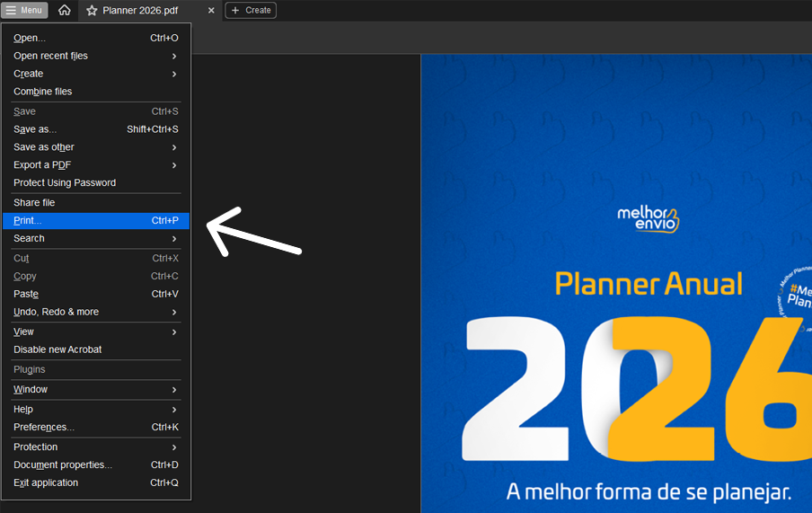This screenshot has height=513, width=812.
Task: Close the Planner 2026.pdf tab
Action: click(x=211, y=11)
